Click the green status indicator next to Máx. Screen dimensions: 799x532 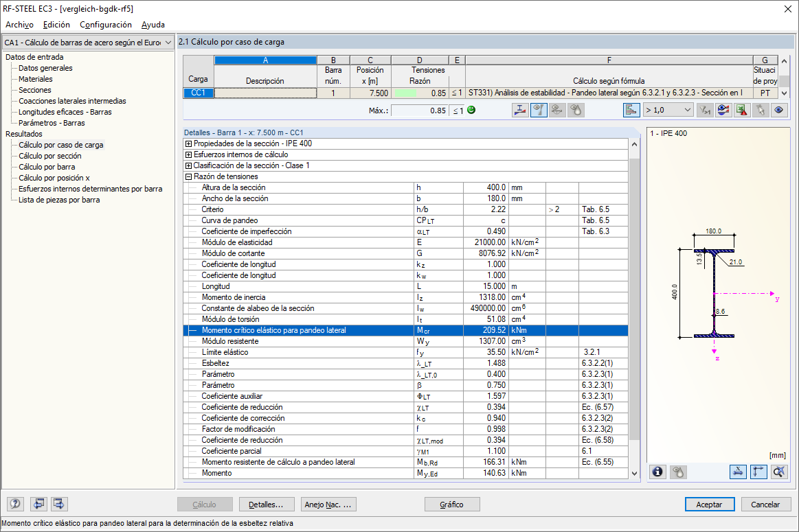[471, 110]
